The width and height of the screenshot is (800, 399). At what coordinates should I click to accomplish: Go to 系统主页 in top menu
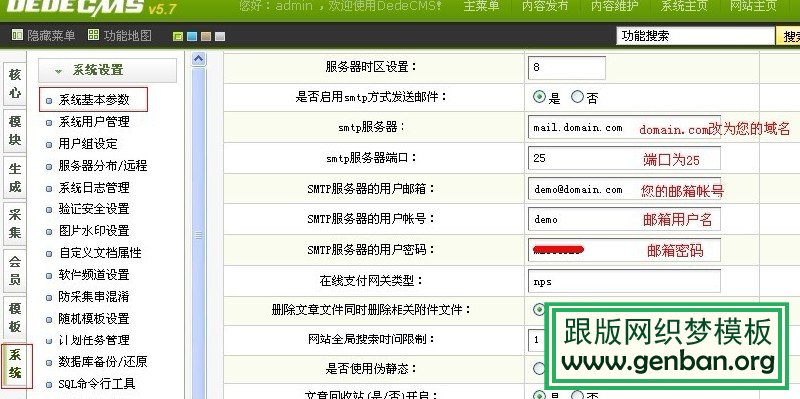(684, 6)
